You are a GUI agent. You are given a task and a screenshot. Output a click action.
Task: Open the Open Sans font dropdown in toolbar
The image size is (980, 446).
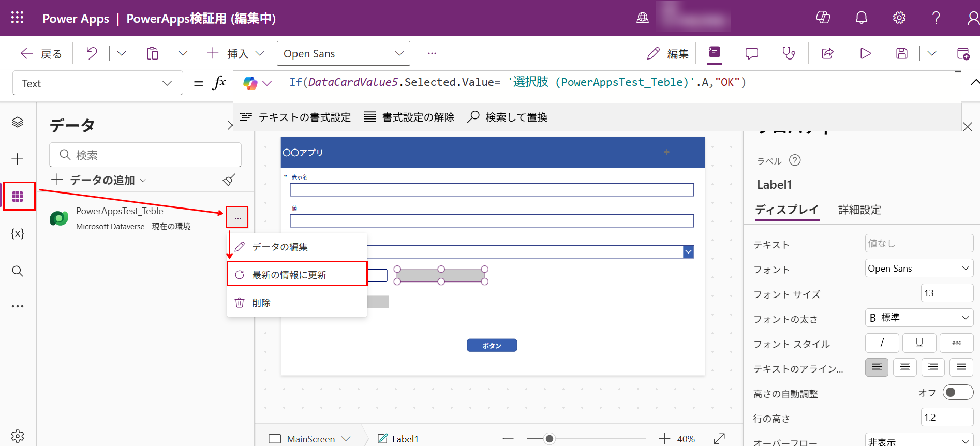[x=343, y=54]
